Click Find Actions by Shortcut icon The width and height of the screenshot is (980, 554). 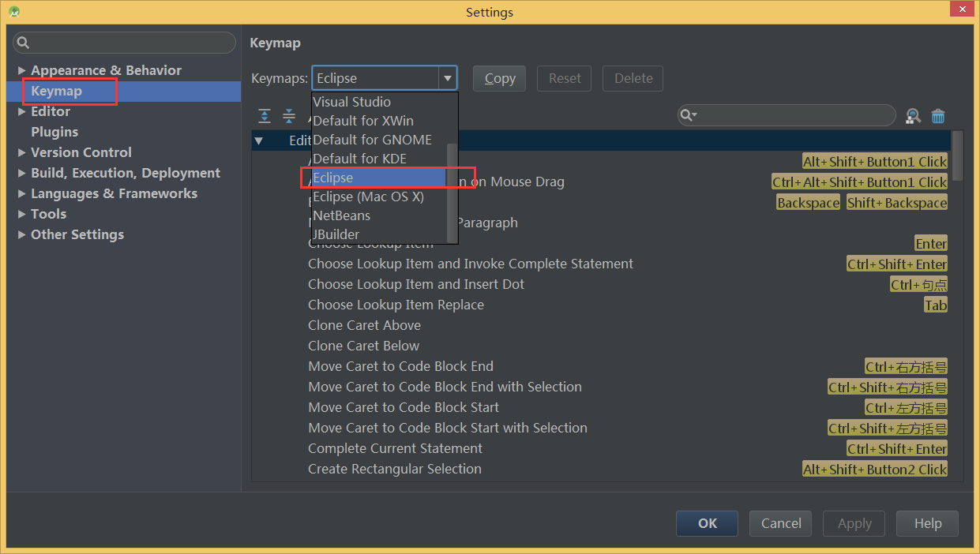click(913, 116)
